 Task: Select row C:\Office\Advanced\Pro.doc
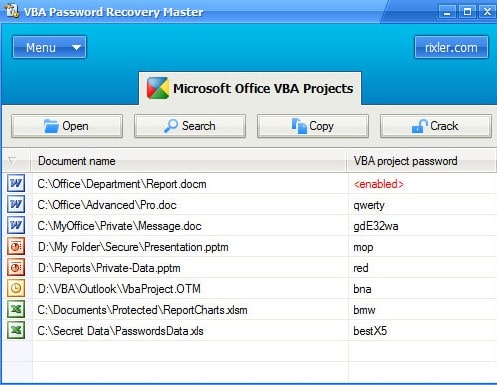249,205
